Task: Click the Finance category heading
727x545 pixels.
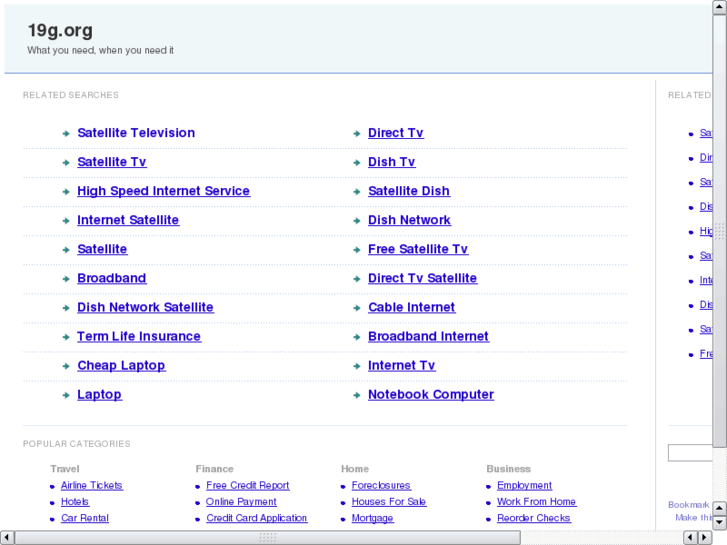Action: [215, 469]
